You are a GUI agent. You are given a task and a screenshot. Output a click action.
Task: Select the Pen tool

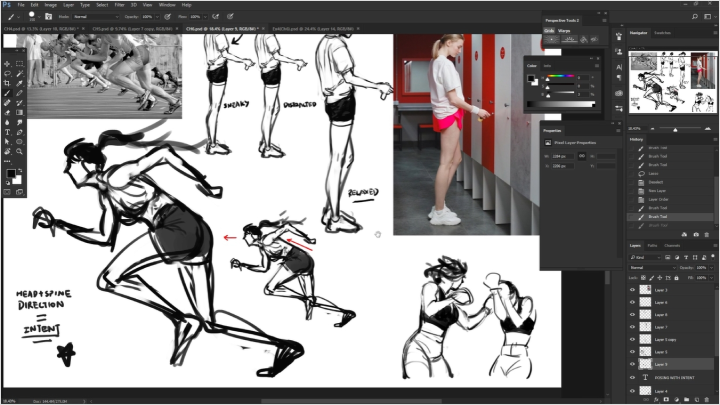click(x=19, y=132)
